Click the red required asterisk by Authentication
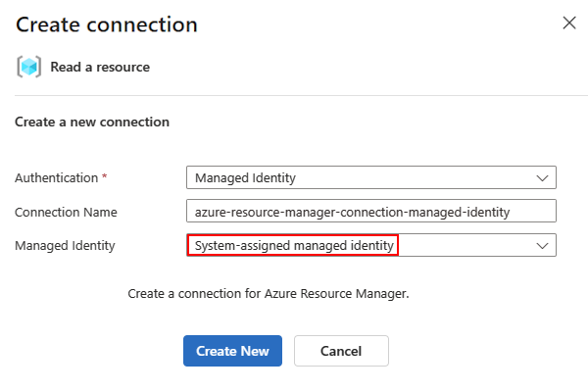This screenshot has height=392, width=588. (105, 177)
